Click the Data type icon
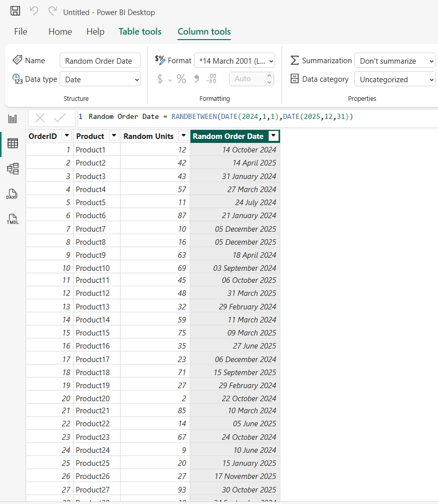Image resolution: width=438 pixels, height=504 pixels. [x=17, y=79]
